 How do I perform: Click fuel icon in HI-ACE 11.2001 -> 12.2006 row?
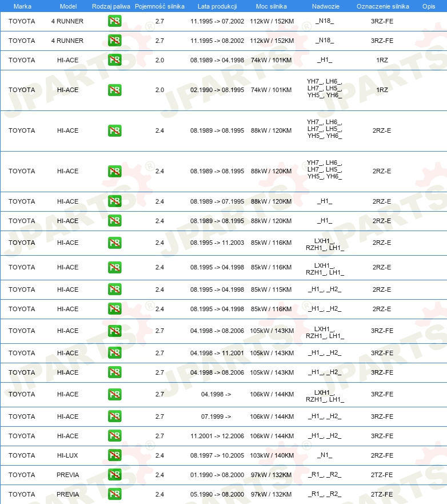pos(115,435)
